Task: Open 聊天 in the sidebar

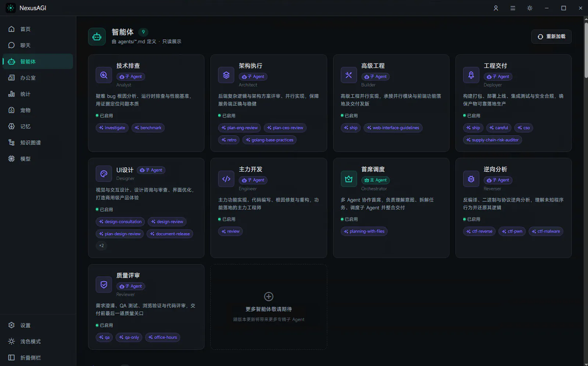Action: tap(38, 45)
